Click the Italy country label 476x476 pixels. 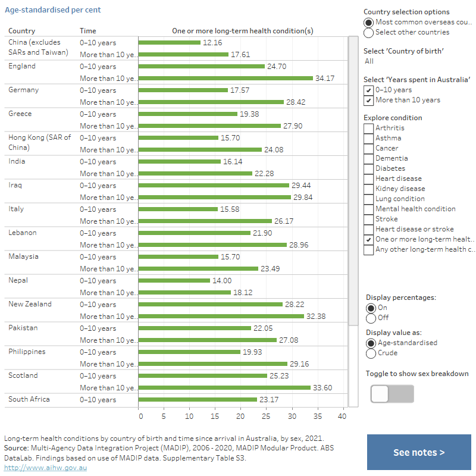tap(16, 209)
